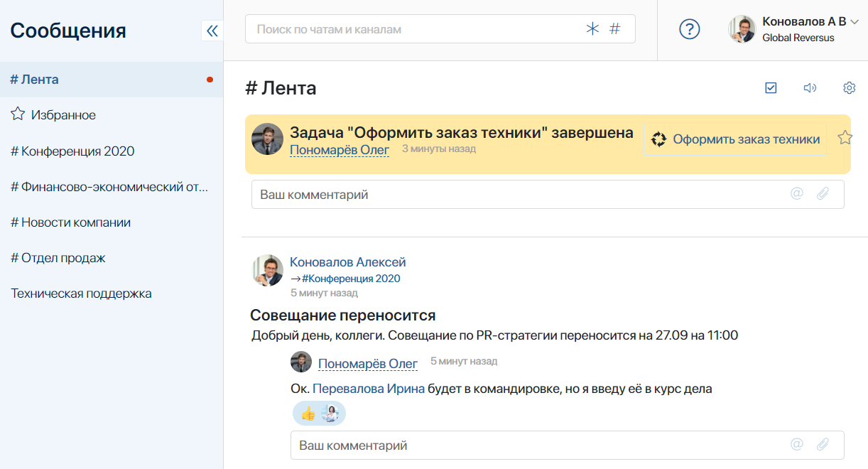Open Избранное in the sidebar

click(63, 115)
